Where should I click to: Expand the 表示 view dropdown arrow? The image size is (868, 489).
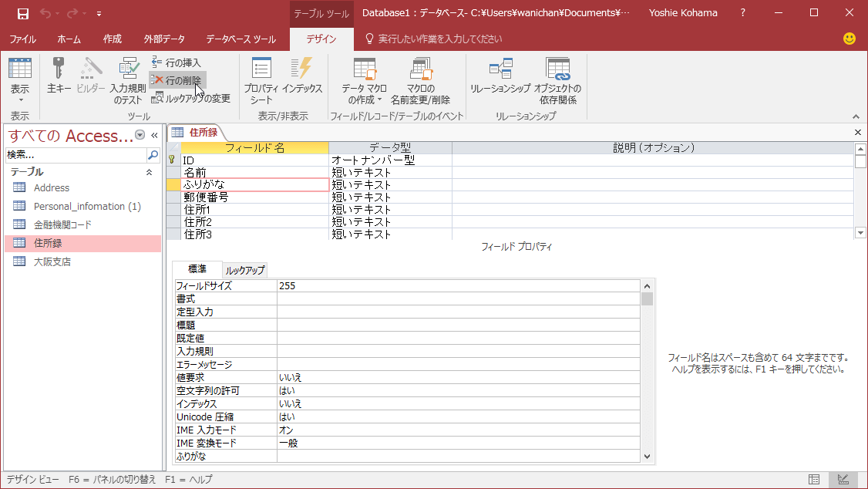click(21, 100)
